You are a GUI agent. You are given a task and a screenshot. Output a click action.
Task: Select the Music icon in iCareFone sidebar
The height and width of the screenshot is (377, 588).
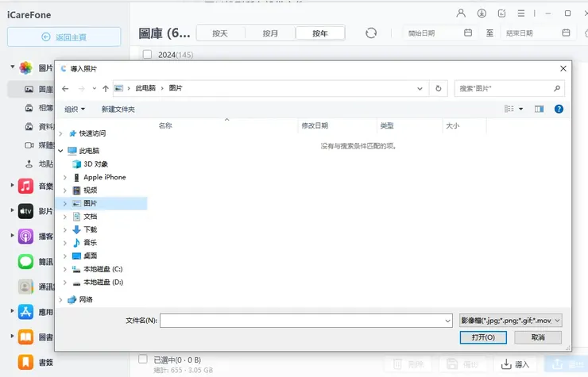[x=25, y=186]
